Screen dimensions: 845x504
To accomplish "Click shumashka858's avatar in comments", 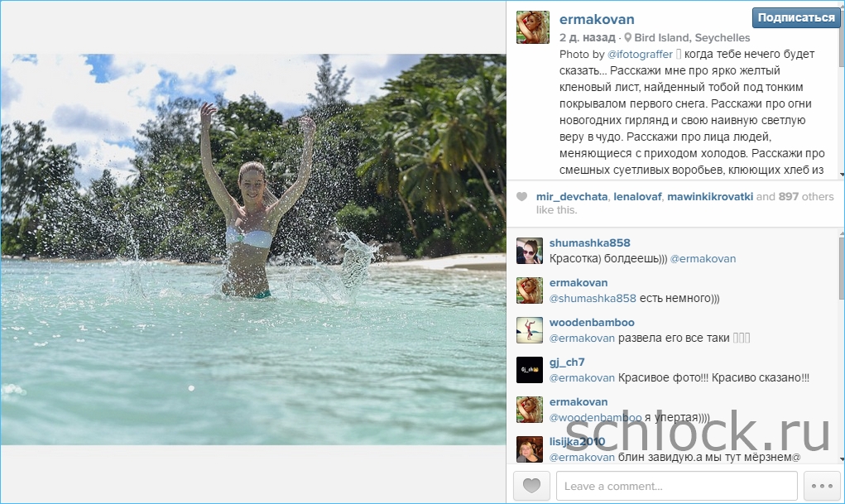I will click(529, 252).
